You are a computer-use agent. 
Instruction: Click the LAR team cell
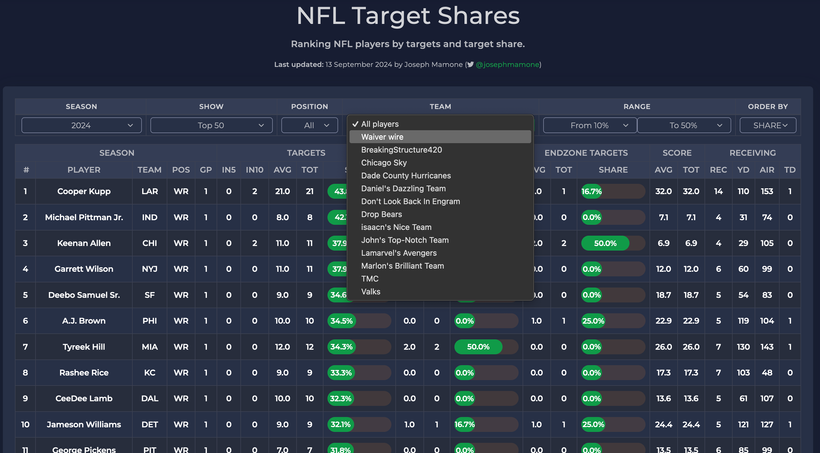(150, 191)
